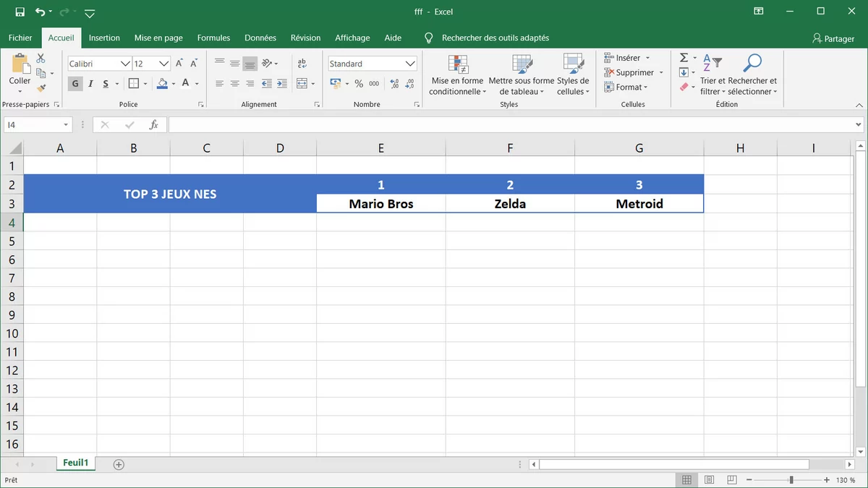Click the Save icon in title bar

[20, 12]
